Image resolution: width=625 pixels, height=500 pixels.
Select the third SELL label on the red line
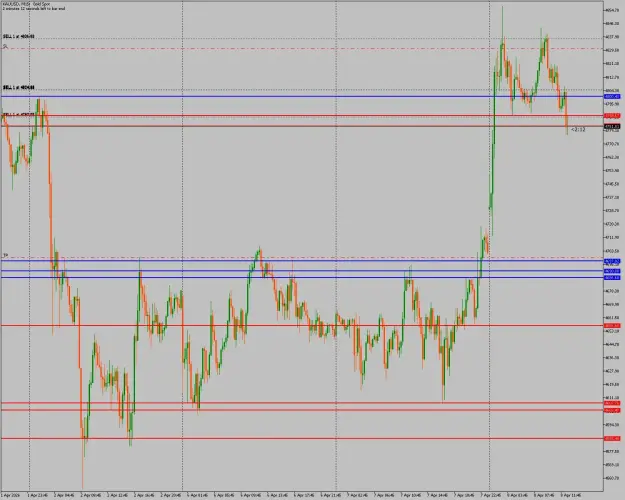pos(19,114)
